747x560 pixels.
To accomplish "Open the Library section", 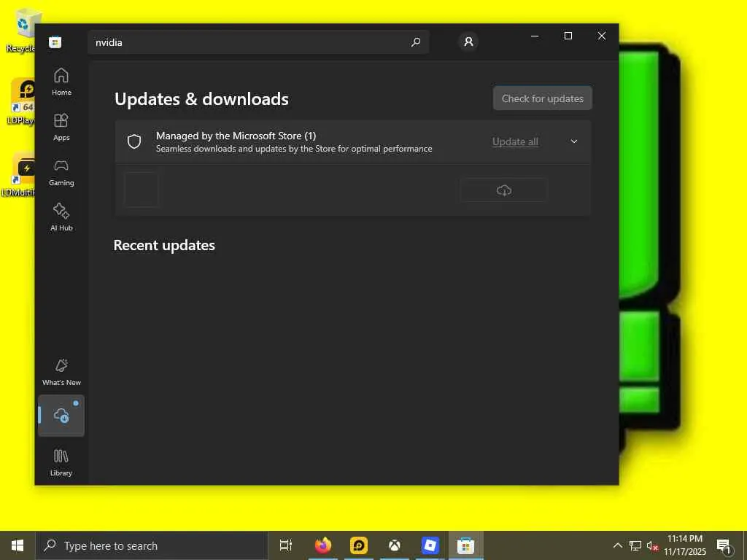I will pyautogui.click(x=61, y=462).
